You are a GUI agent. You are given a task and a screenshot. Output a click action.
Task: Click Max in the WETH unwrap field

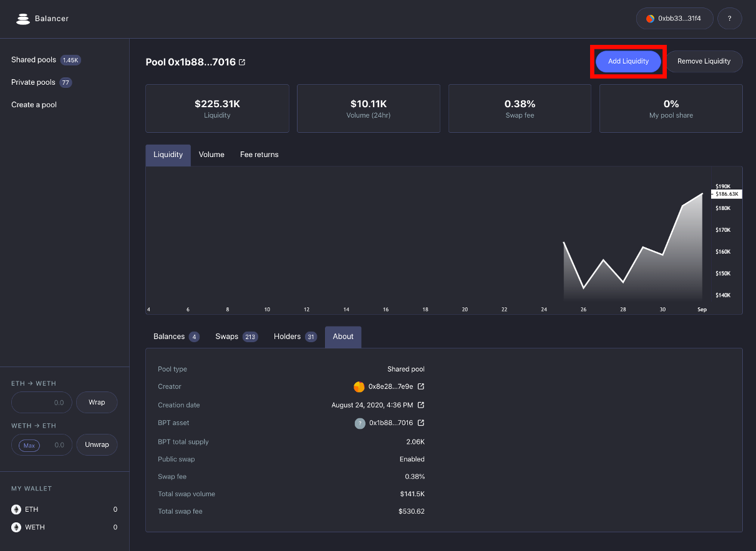[x=28, y=444]
